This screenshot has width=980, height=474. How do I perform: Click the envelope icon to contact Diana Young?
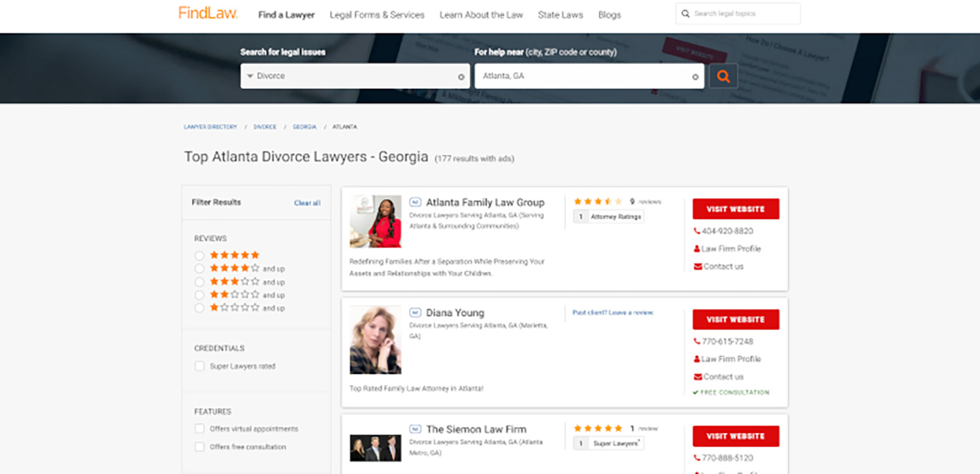pyautogui.click(x=696, y=376)
